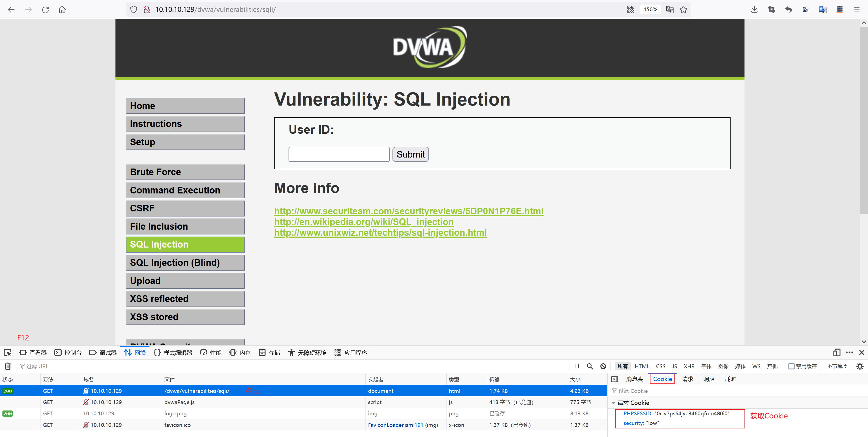Image resolution: width=868 pixels, height=437 pixels.
Task: Enable the 禁用缓存 checkbox
Action: 791,366
